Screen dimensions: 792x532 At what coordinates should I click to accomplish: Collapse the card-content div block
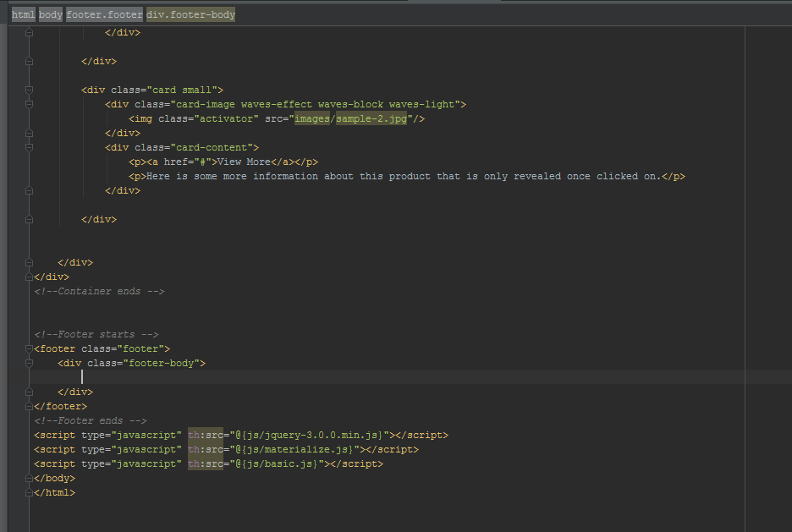30,147
